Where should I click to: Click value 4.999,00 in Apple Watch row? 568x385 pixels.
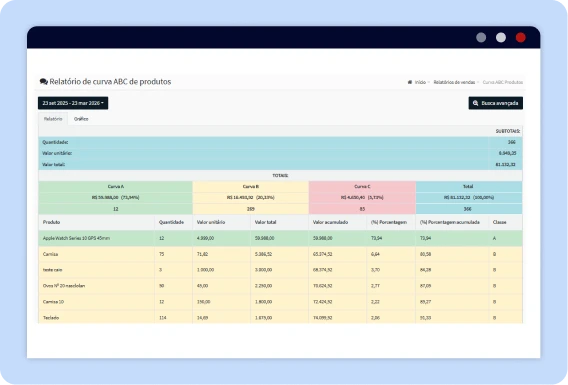(x=205, y=238)
